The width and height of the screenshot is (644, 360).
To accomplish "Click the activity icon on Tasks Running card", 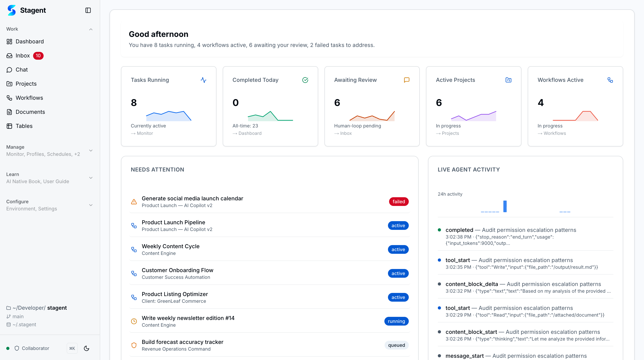I will point(204,80).
